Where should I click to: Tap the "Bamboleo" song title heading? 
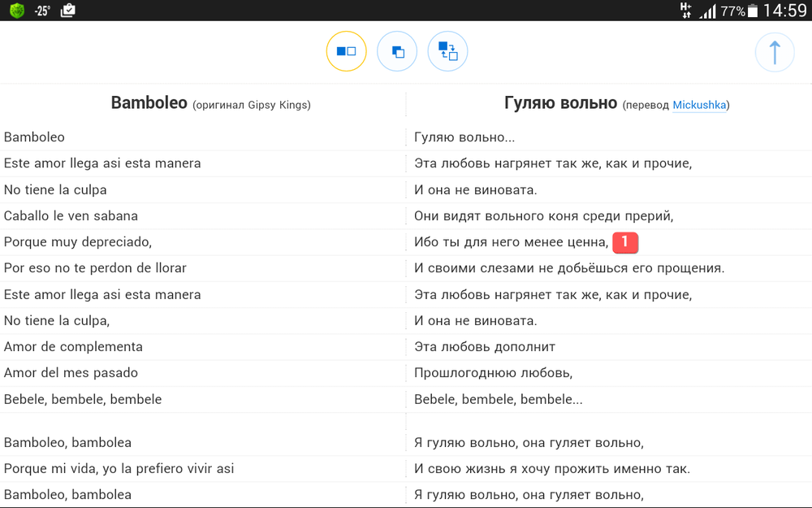point(149,103)
